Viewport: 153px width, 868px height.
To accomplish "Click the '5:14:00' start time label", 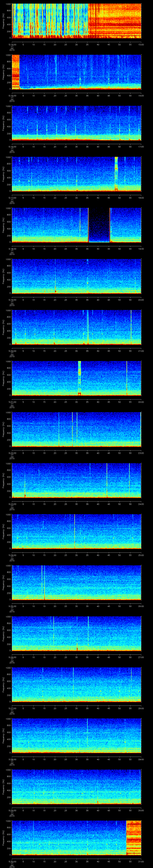I will [12, 44].
